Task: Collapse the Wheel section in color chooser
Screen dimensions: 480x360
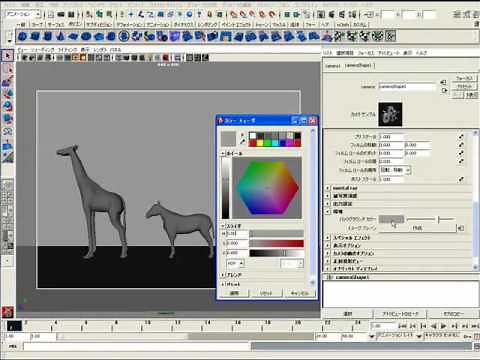Action: click(223, 154)
